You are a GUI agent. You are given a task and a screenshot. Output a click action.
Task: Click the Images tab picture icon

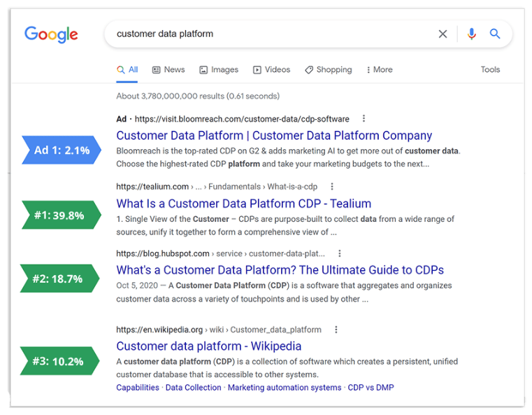(x=203, y=70)
